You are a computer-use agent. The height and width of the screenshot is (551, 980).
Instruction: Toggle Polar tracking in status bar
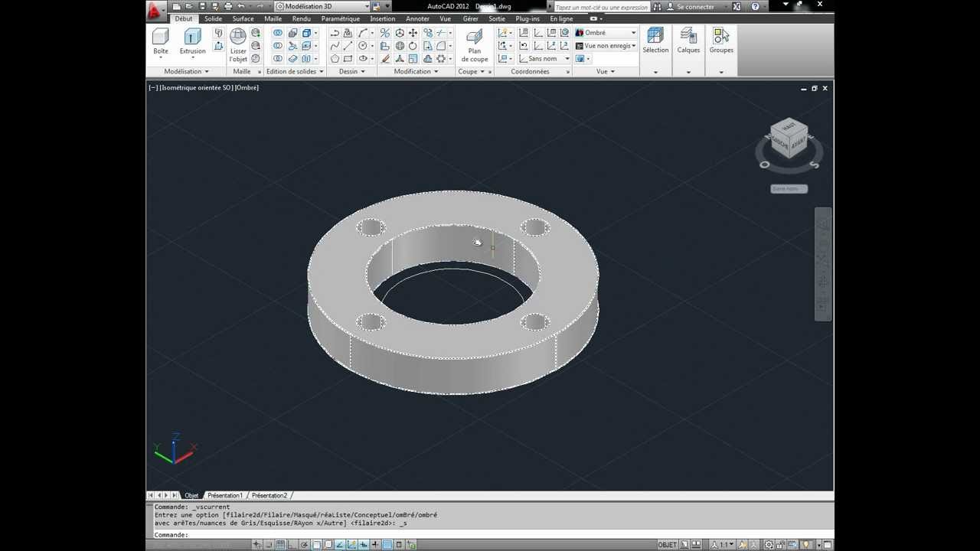[304, 545]
